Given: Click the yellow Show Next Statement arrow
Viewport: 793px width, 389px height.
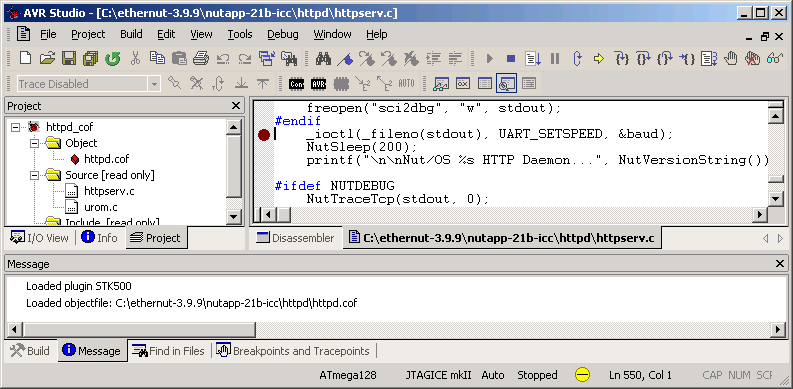Looking at the screenshot, I should [x=599, y=59].
